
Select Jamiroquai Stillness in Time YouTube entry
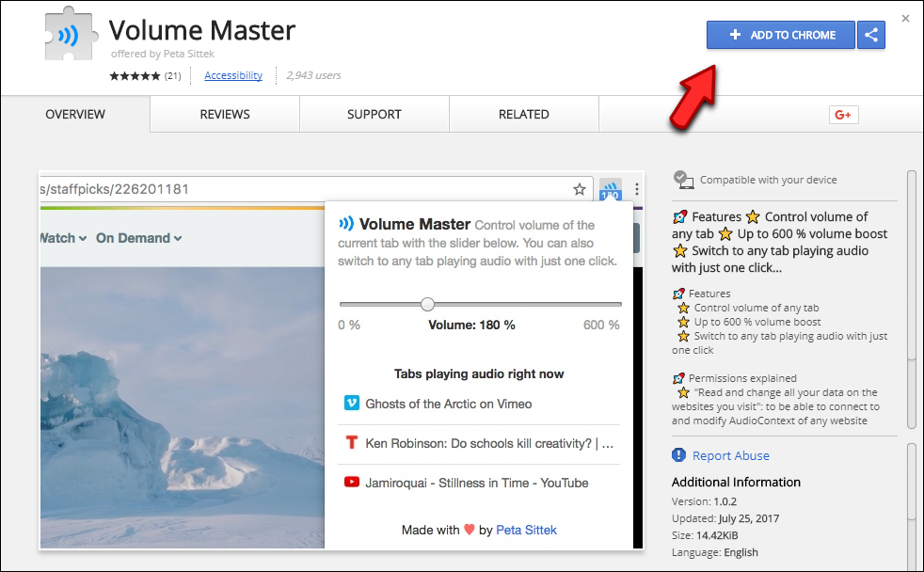(x=479, y=483)
